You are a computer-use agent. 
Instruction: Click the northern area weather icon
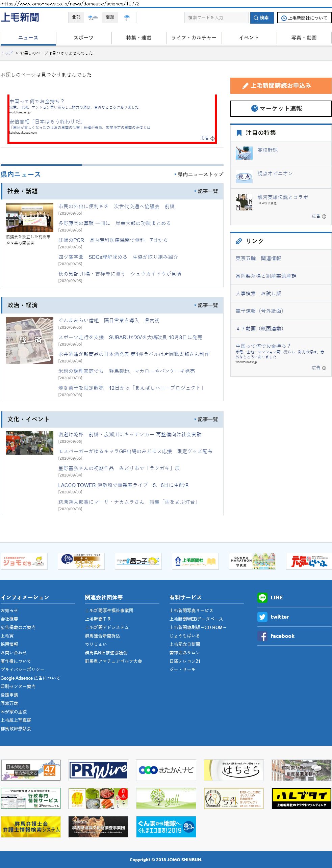93,18
